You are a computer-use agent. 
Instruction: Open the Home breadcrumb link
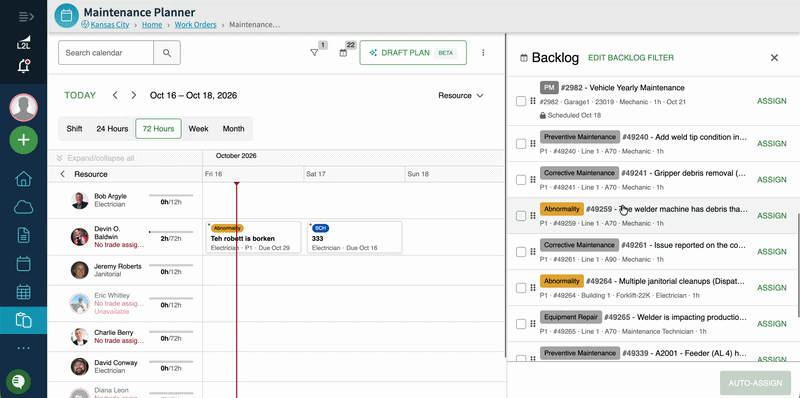(x=152, y=24)
